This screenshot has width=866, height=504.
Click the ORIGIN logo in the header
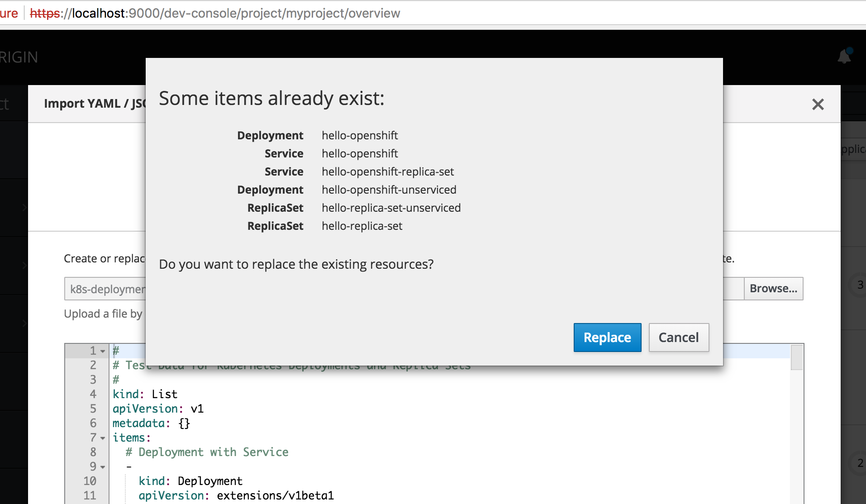(19, 56)
